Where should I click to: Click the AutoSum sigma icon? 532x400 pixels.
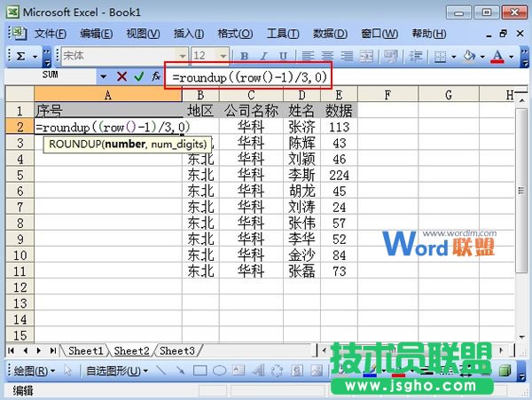[x=20, y=56]
